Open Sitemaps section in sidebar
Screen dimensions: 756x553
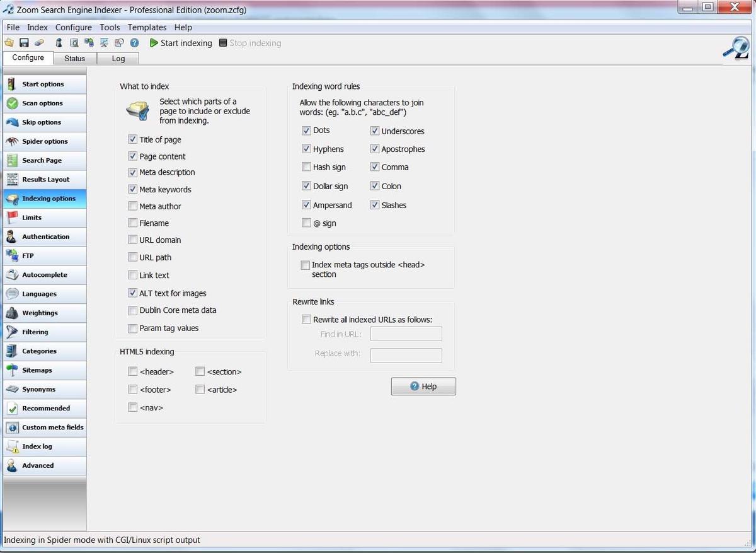[x=45, y=370]
